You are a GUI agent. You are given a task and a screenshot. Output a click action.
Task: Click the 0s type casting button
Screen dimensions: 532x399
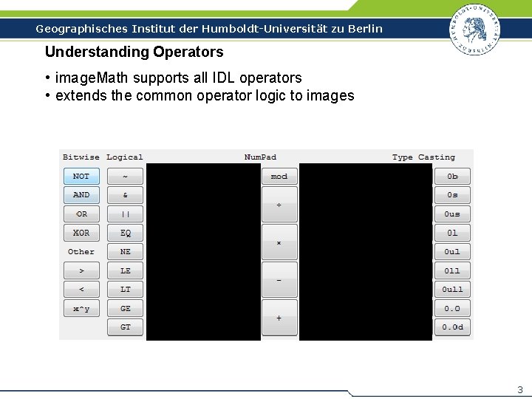coord(453,195)
